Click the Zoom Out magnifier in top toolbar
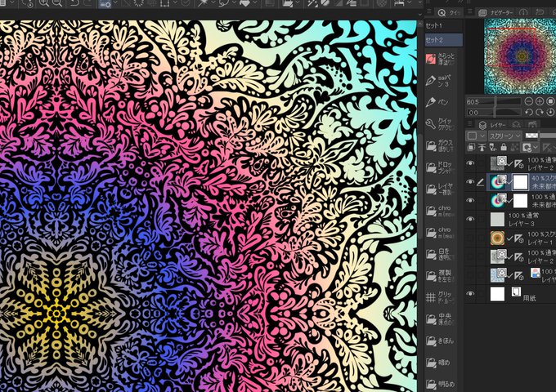556x392 pixels. click(57, 3)
